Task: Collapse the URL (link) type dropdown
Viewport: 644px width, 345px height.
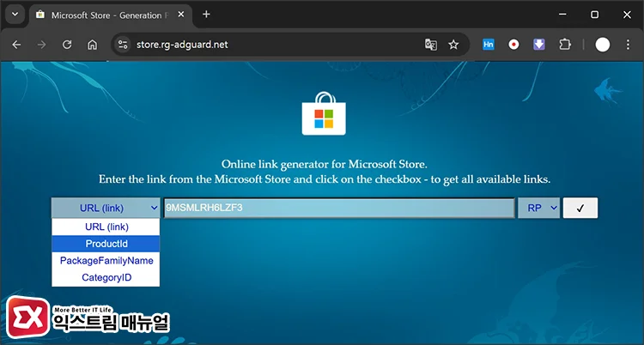Action: [106, 208]
